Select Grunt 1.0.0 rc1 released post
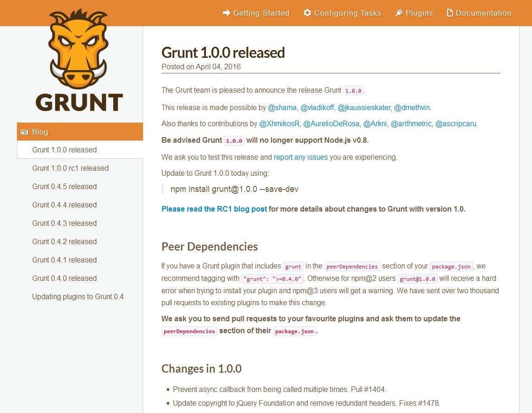This screenshot has width=532, height=413. [70, 168]
